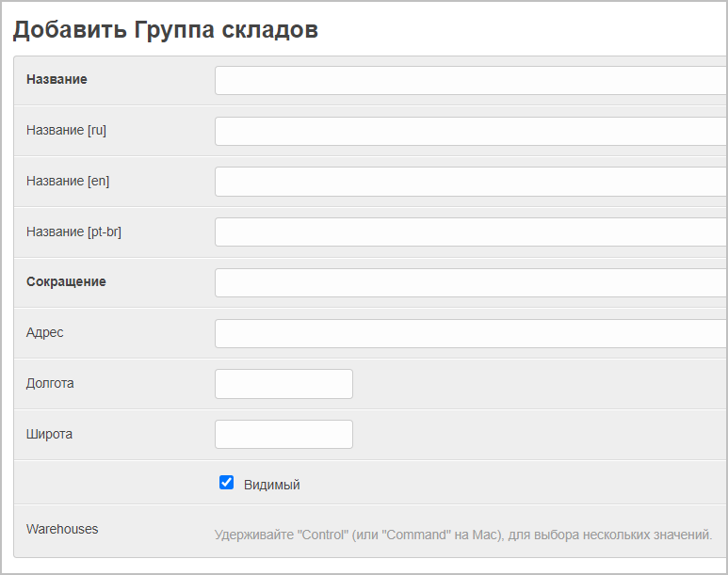
Task: Click the Название [ru] label
Action: [x=66, y=131]
